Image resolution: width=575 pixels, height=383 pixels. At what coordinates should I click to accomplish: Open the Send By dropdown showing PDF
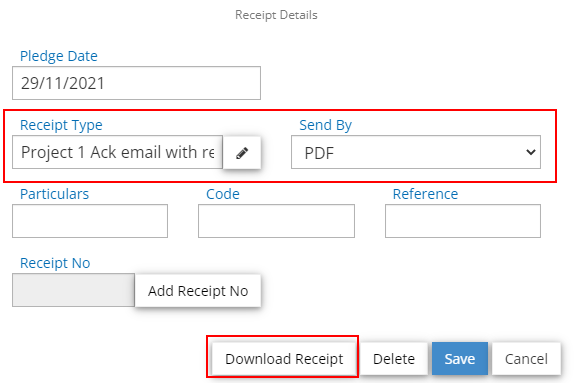click(x=416, y=152)
